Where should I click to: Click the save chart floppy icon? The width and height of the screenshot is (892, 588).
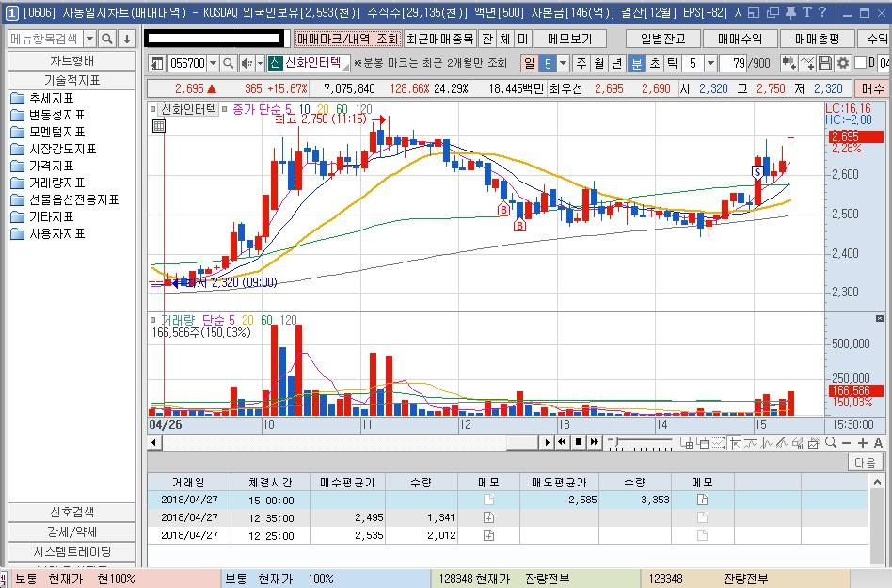[825, 63]
